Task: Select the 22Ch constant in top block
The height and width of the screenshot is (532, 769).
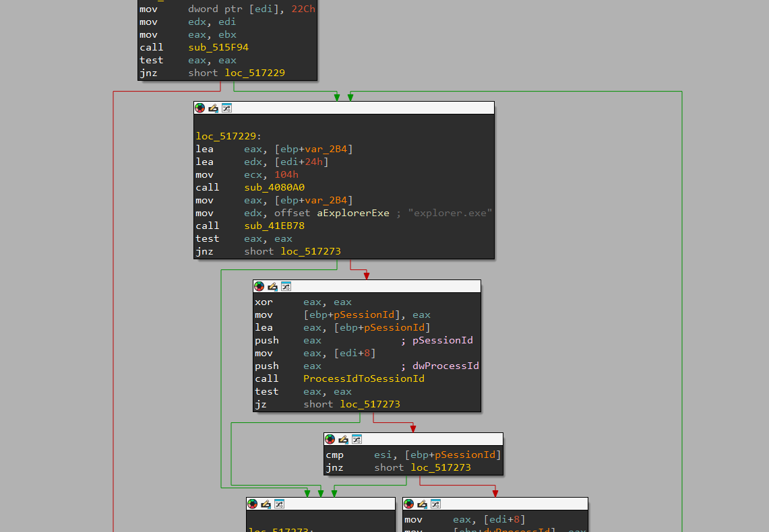Action: (x=303, y=9)
